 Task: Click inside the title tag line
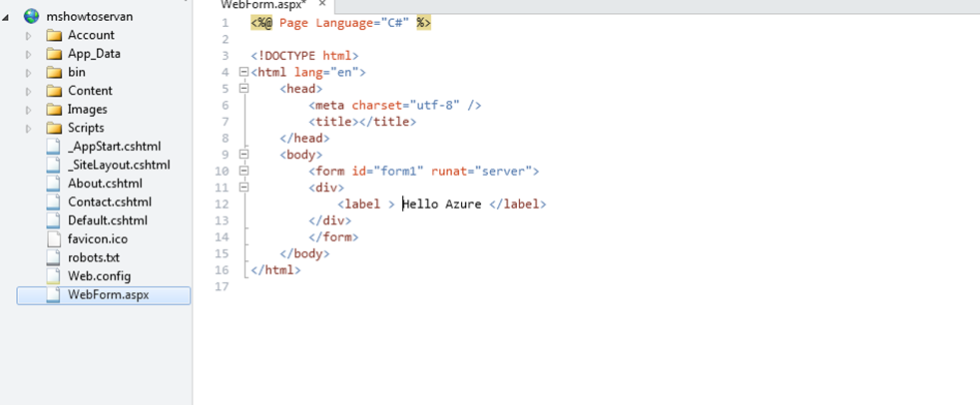[362, 122]
